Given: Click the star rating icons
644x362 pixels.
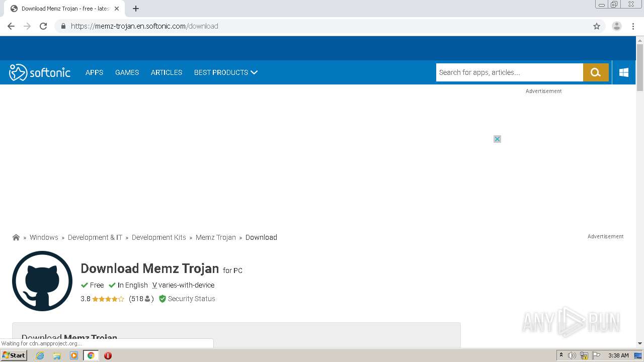Looking at the screenshot, I should click(108, 299).
